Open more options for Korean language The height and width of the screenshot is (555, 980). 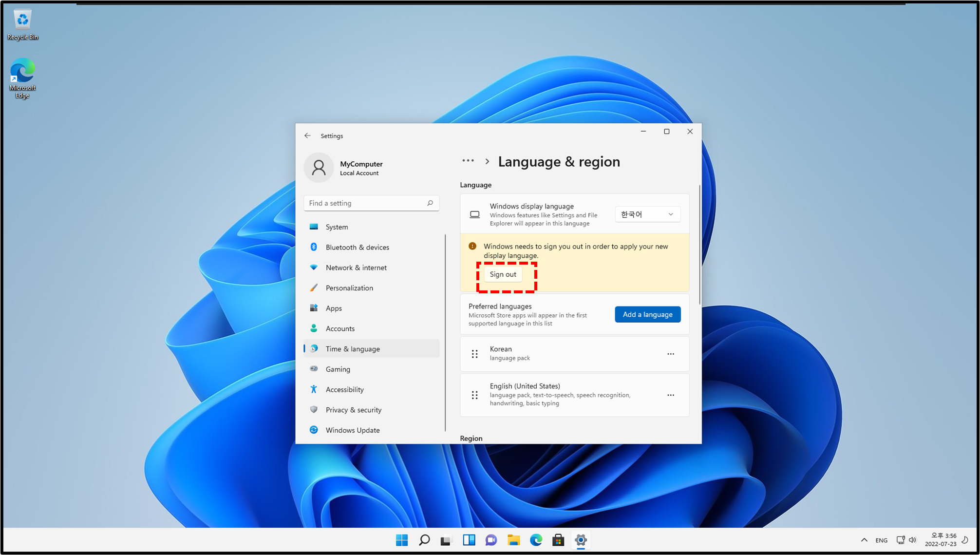click(671, 354)
